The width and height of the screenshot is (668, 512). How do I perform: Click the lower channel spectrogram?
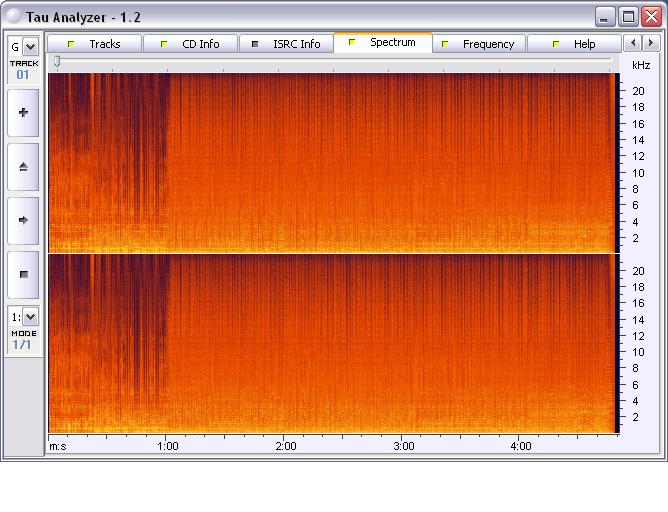tap(332, 343)
